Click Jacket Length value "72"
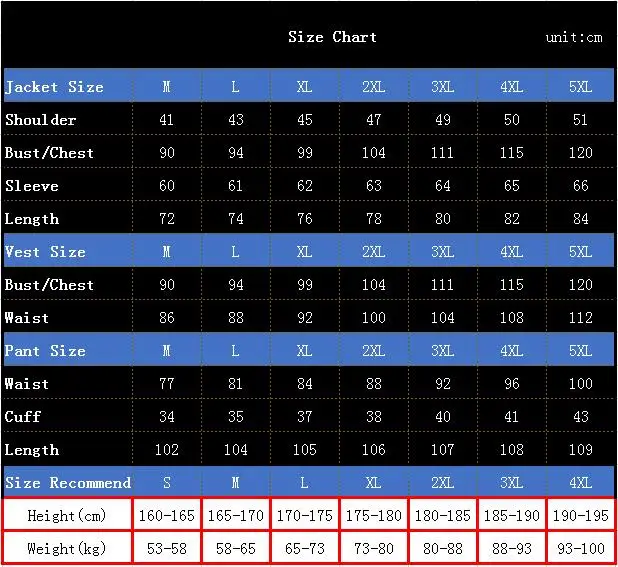 point(167,219)
